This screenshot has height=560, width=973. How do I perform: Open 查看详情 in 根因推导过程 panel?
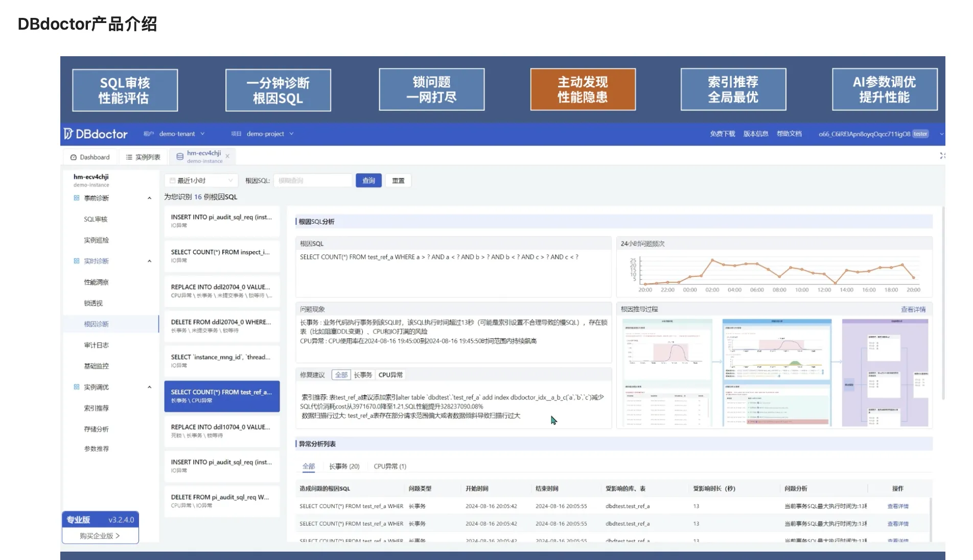[913, 309]
